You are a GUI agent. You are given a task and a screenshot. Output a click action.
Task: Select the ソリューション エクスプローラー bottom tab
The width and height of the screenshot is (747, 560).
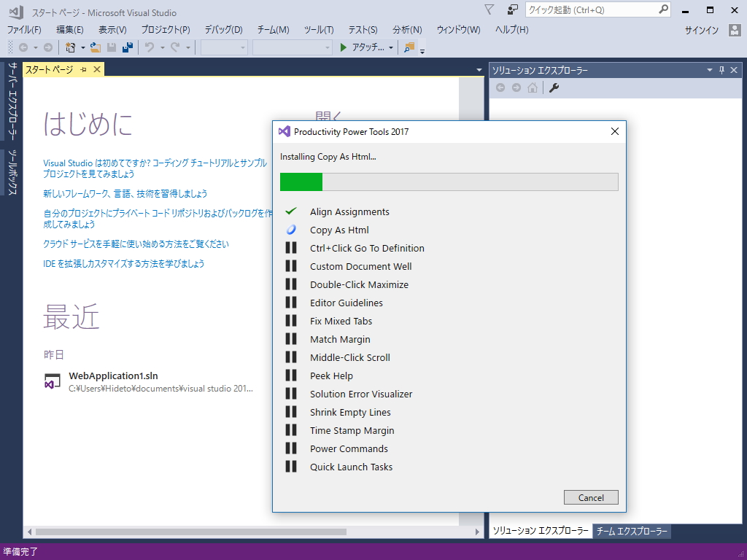(541, 531)
